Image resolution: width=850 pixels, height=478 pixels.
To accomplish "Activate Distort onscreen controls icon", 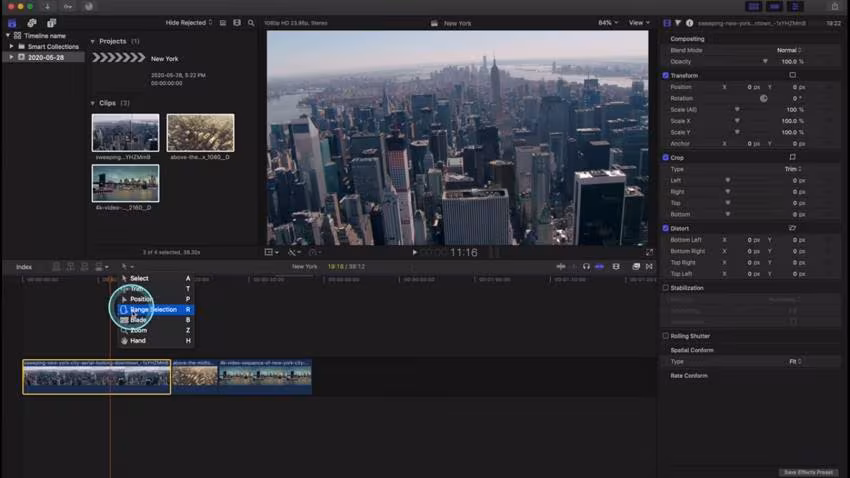I will click(x=793, y=228).
